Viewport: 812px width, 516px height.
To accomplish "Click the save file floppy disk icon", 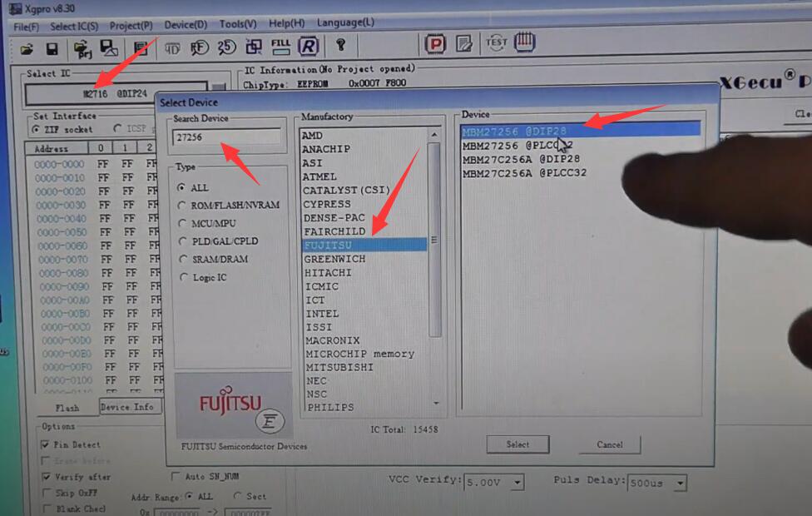I will [x=52, y=49].
